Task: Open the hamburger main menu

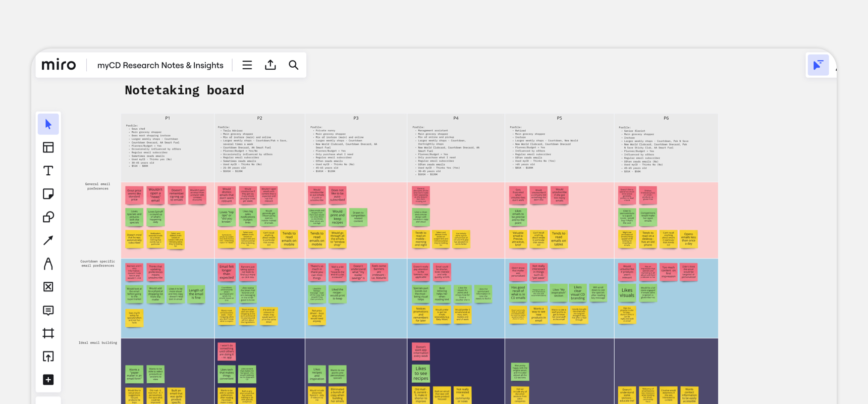Action: pos(247,65)
